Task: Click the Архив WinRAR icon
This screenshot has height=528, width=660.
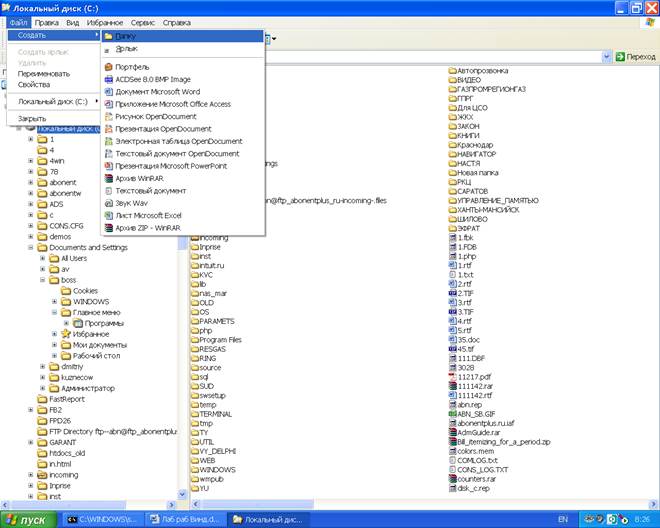Action: coord(109,178)
